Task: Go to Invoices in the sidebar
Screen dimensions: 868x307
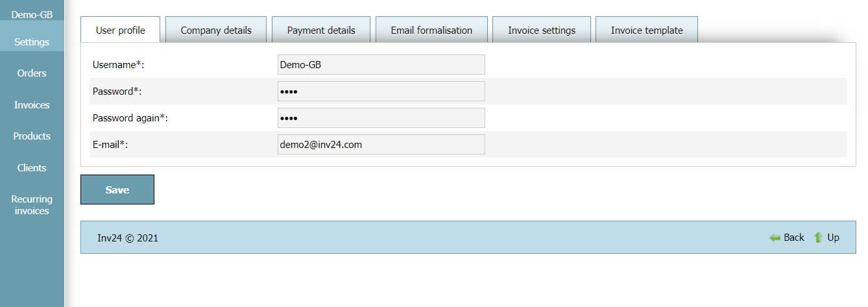Action: click(32, 104)
